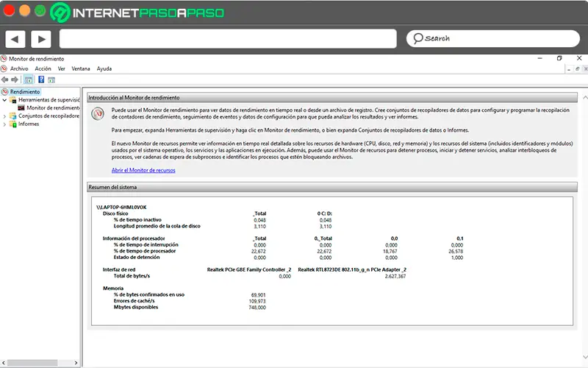Screen dimensions: 588x368
Task: Select Rendimiento in the console tree
Action: [25, 91]
